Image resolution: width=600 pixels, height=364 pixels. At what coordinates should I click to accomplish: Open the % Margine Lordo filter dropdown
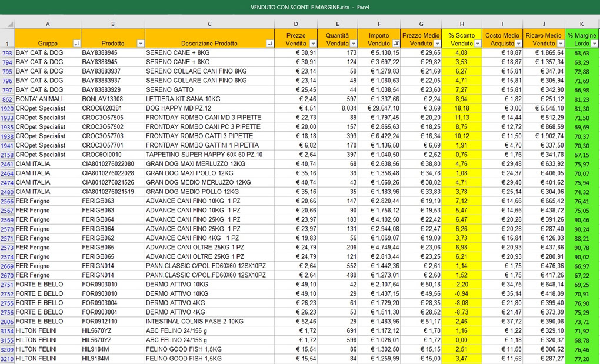click(594, 44)
